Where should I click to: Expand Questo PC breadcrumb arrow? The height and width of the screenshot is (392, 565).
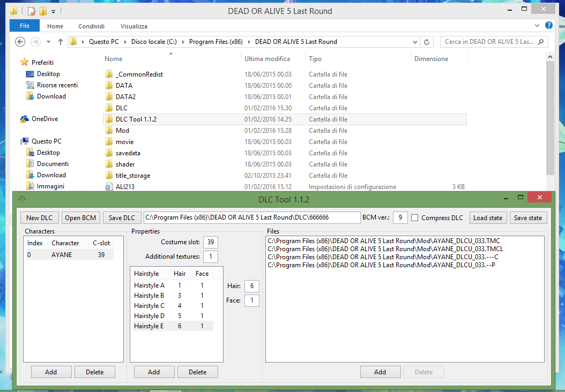pos(125,42)
